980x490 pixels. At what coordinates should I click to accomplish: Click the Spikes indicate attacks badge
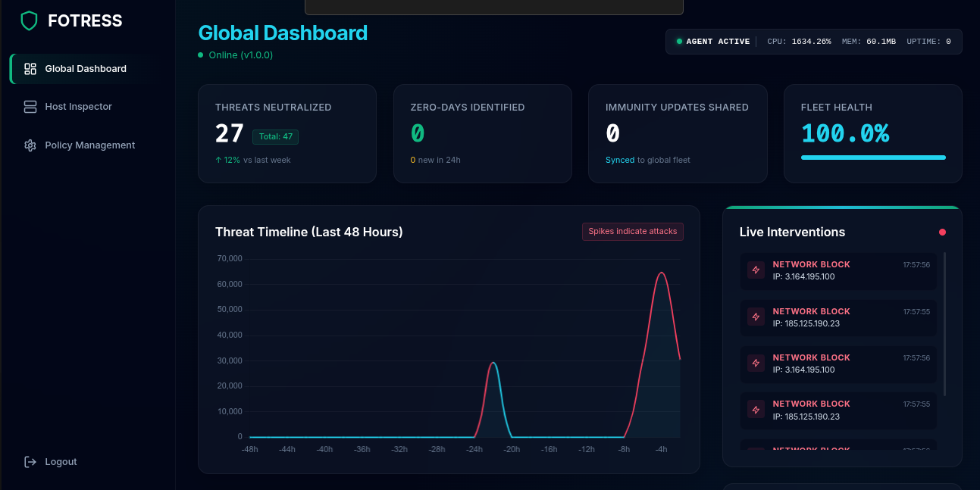(x=633, y=232)
